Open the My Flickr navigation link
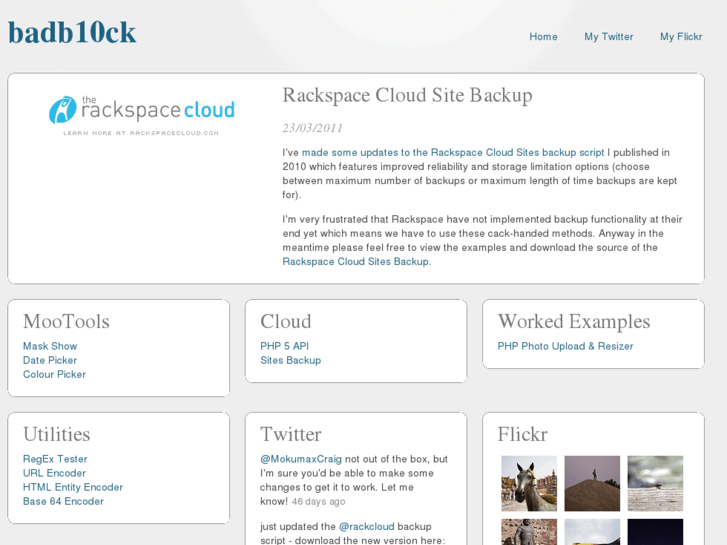The image size is (727, 545). pyautogui.click(x=681, y=37)
